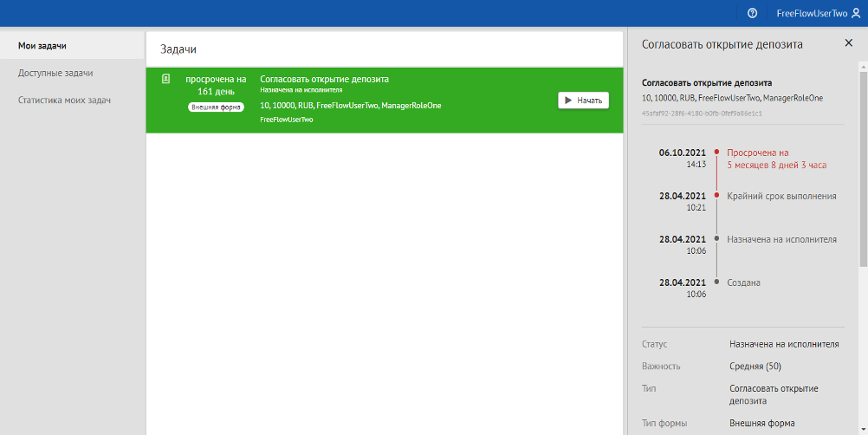
Task: Click the scrollbar down arrow in details panel
Action: click(863, 430)
